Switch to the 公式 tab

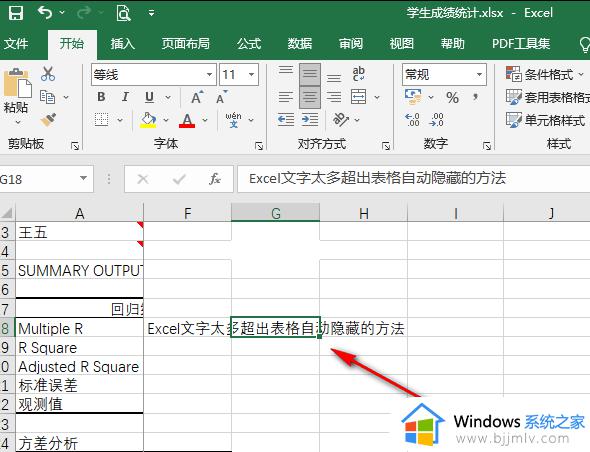[249, 44]
